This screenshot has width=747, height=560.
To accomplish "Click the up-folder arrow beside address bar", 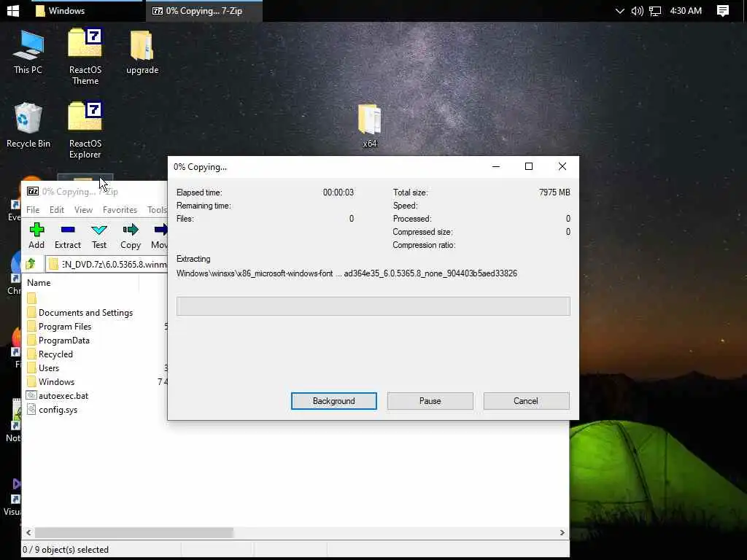I will point(31,264).
